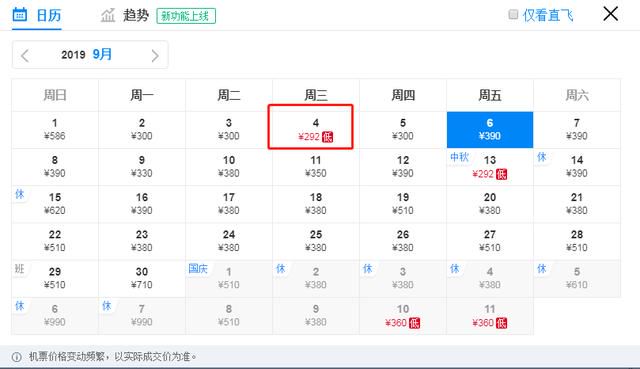Screen dimensions: 640x369
Task: Open the 2019 9月 month selector
Action: tap(87, 54)
